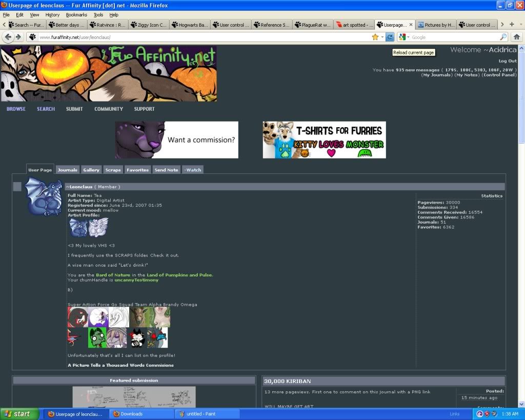525x420 pixels.
Task: Open the address bar history dropdown
Action: coord(382,37)
